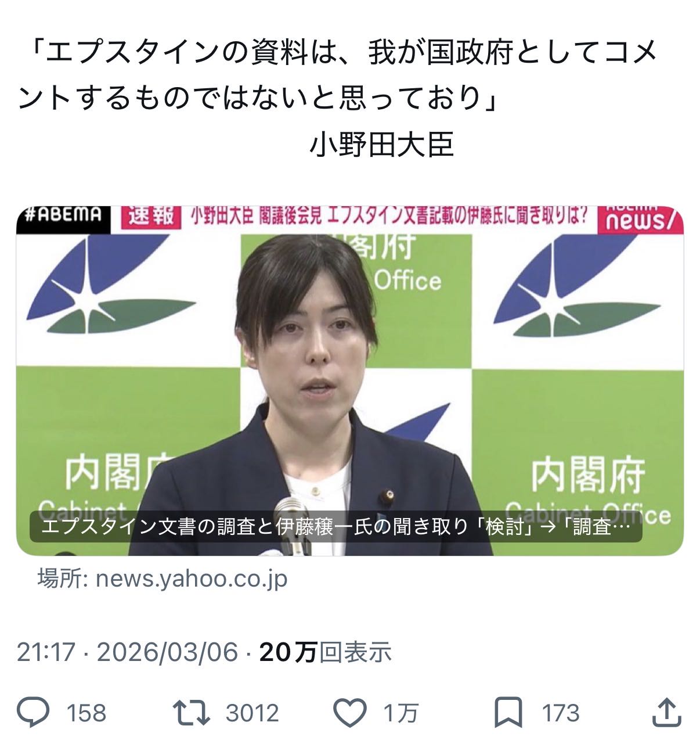Tap the reply speech bubble icon
The width and height of the screenshot is (700, 751).
click(x=33, y=713)
